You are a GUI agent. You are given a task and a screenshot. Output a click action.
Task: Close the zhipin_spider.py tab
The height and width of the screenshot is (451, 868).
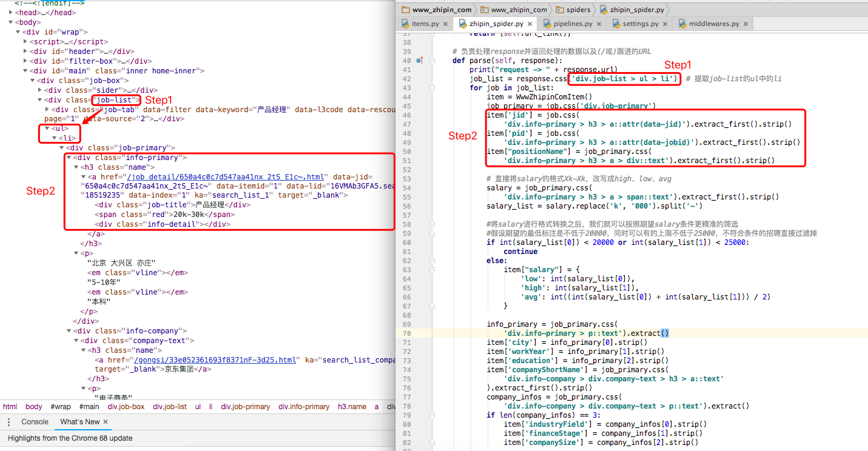click(530, 24)
